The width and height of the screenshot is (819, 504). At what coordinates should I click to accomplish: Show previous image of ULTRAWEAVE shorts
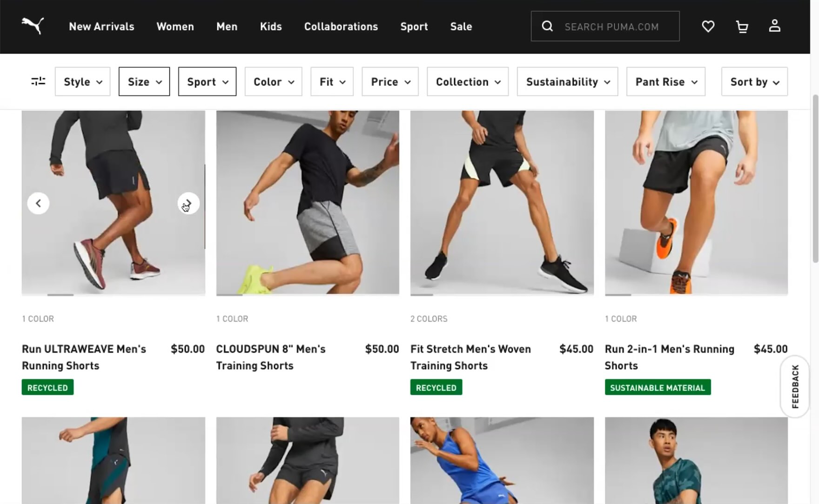pyautogui.click(x=38, y=203)
